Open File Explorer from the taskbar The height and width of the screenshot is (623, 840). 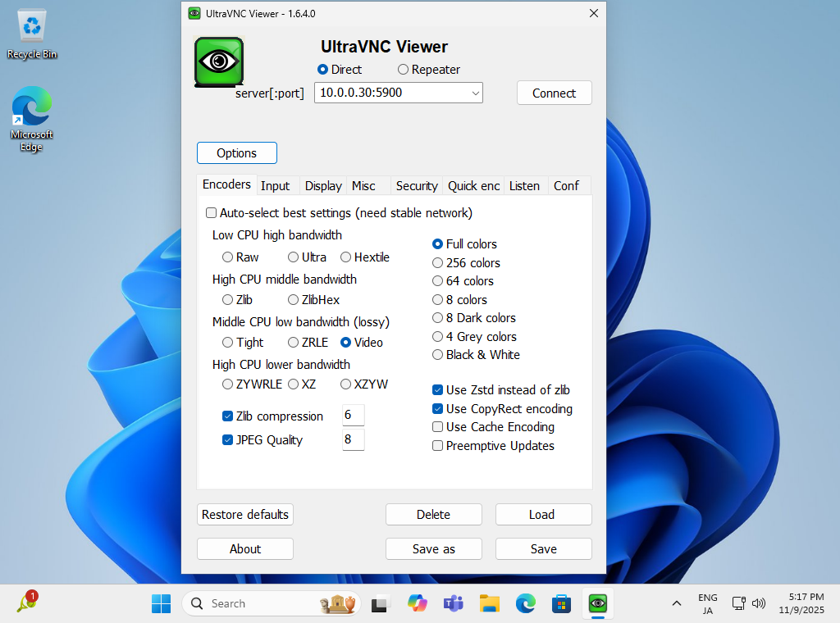[x=490, y=603]
